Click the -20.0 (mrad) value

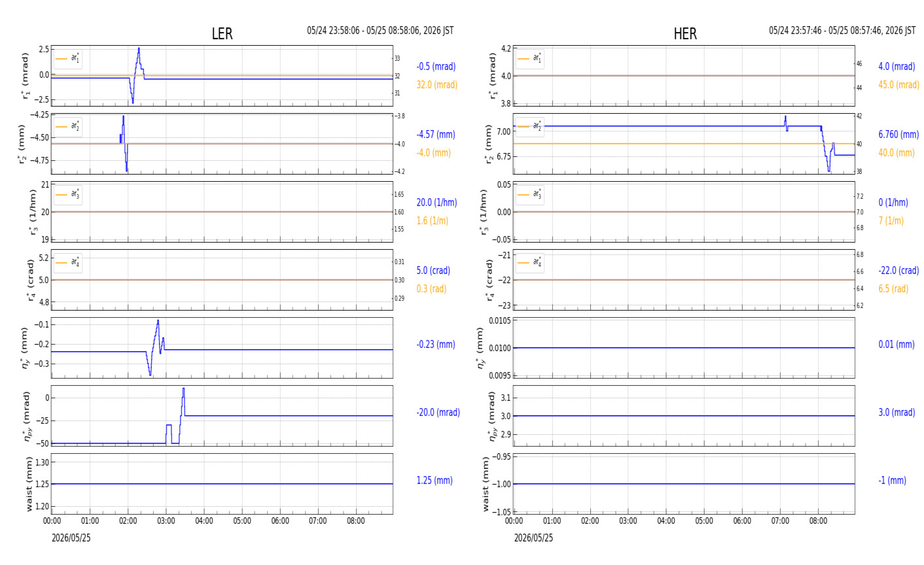[438, 413]
